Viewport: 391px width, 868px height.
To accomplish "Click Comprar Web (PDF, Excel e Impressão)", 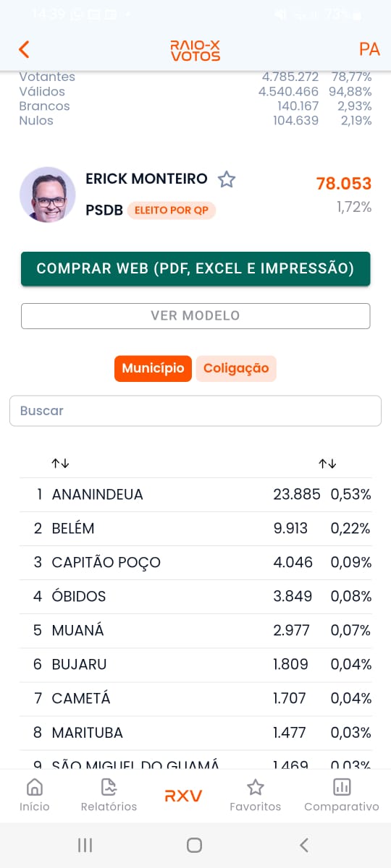I will [x=195, y=268].
